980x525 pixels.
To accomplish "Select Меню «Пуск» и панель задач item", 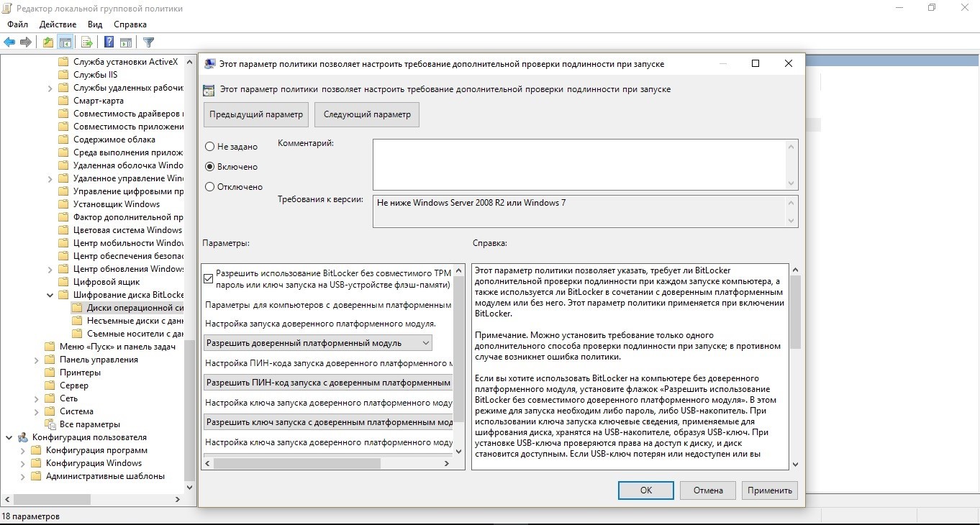I will (117, 347).
